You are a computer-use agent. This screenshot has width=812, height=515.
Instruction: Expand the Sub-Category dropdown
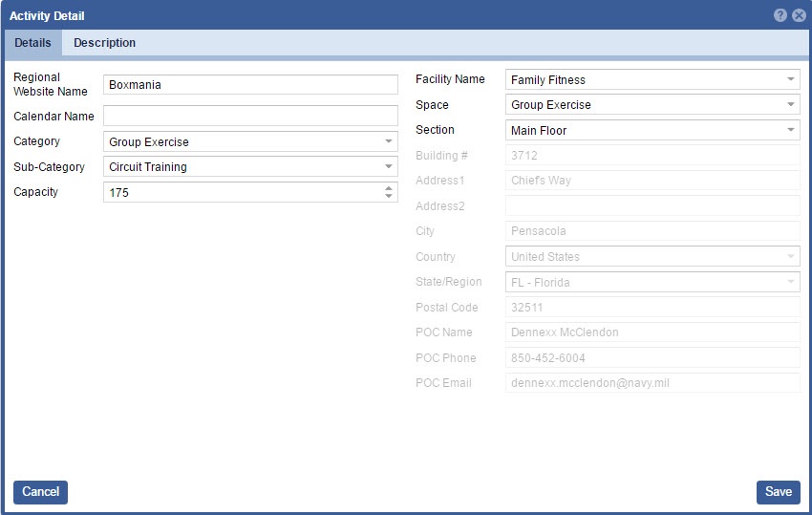[x=388, y=166]
